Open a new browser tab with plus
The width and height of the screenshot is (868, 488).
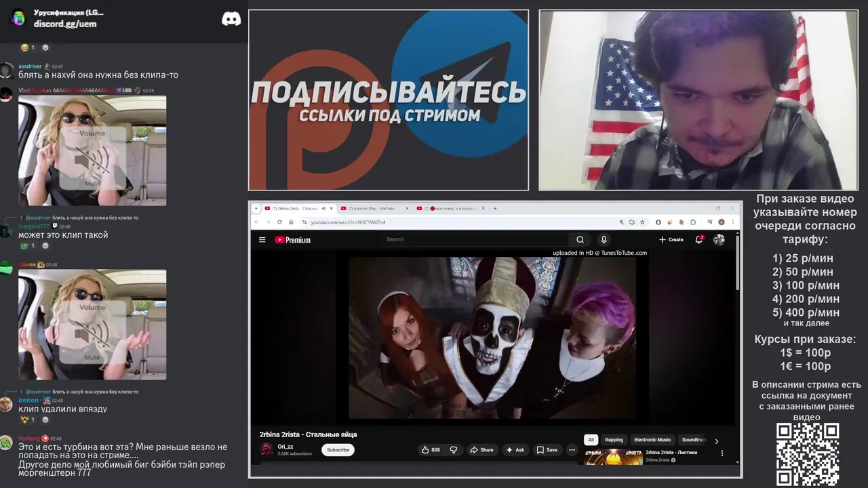[495, 208]
